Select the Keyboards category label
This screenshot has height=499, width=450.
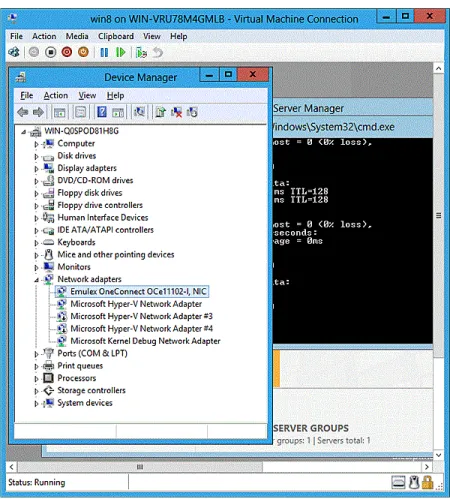coord(76,242)
